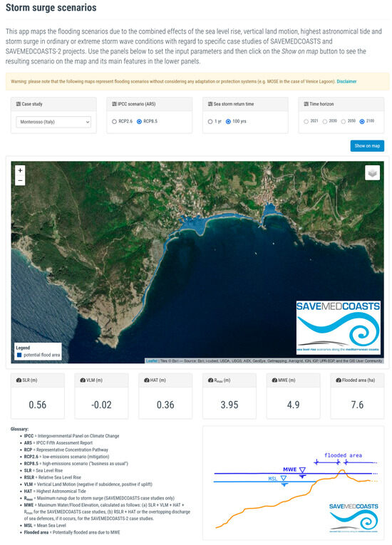Click the VLM value -0.02

pyautogui.click(x=101, y=405)
